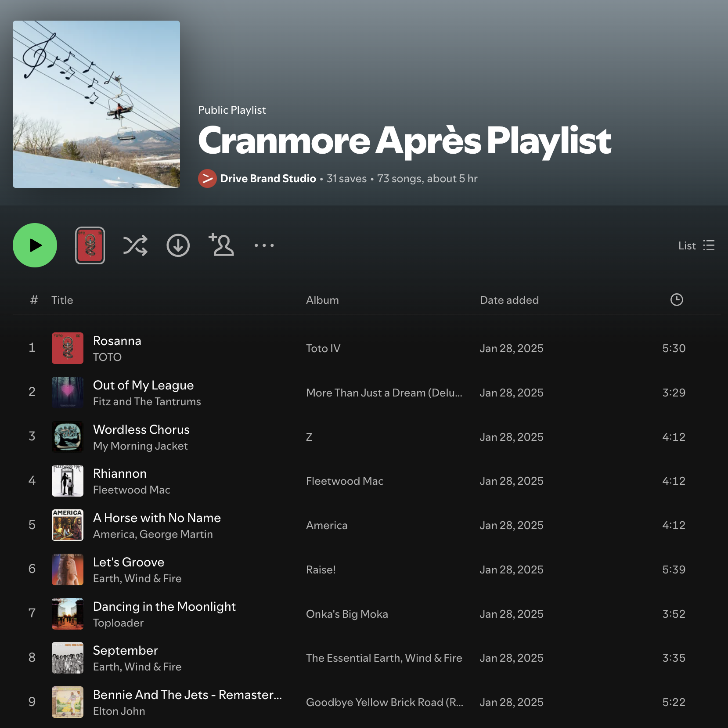Sort by the Date added column
Viewport: 728px width, 728px height.
[509, 300]
